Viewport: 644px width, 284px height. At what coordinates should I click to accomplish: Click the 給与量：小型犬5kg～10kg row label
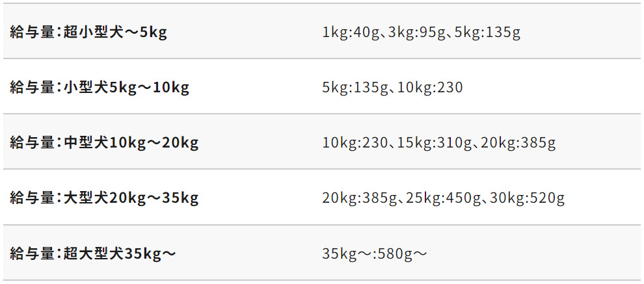click(x=100, y=87)
